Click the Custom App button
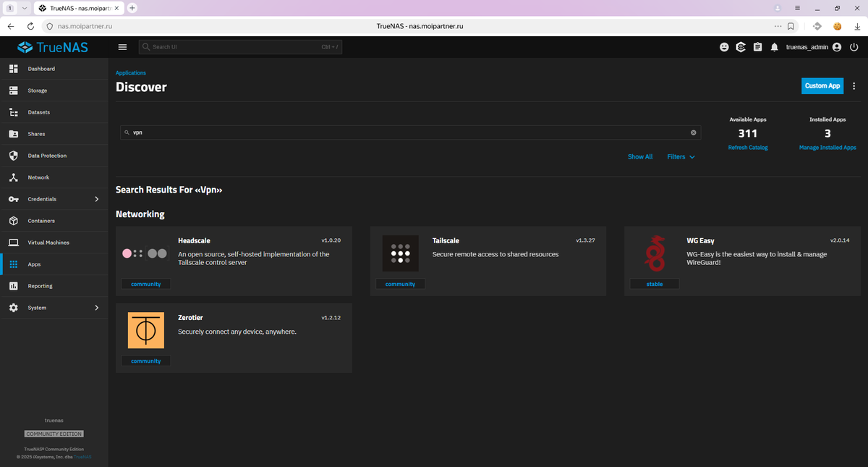This screenshot has height=467, width=868. (x=822, y=85)
